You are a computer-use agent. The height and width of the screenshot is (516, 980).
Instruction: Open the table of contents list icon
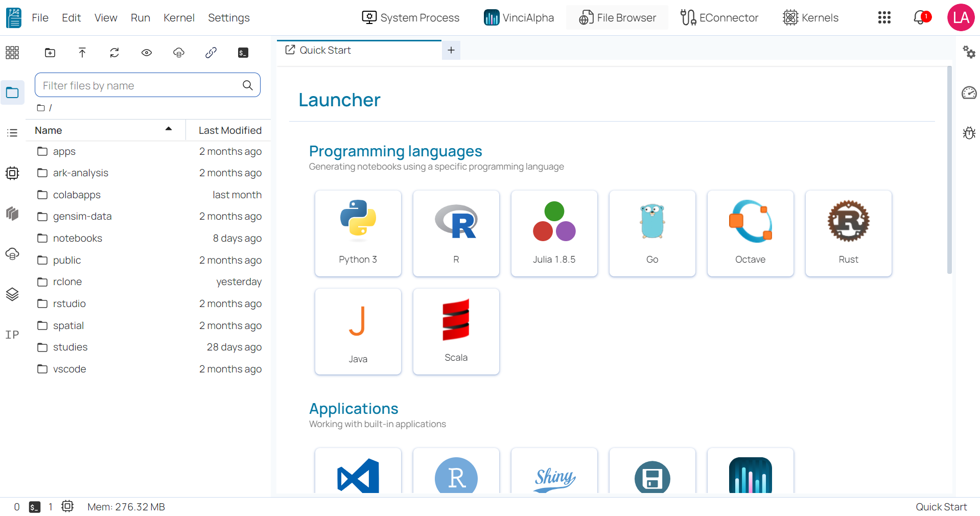pyautogui.click(x=12, y=133)
